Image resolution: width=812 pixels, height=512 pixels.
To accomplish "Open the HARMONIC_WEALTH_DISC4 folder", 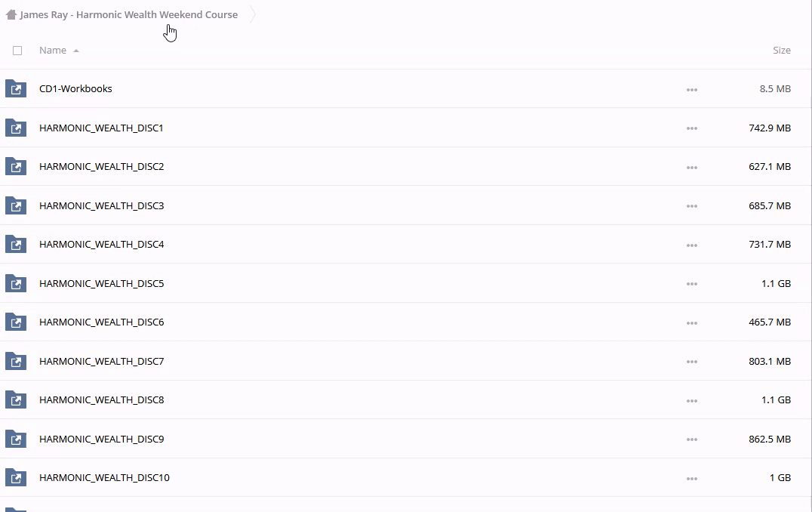I will click(101, 245).
